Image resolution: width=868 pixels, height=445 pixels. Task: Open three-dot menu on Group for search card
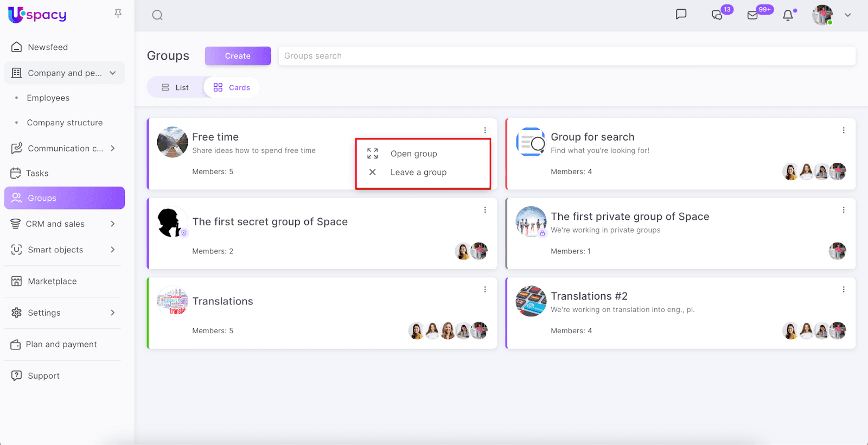(x=843, y=130)
